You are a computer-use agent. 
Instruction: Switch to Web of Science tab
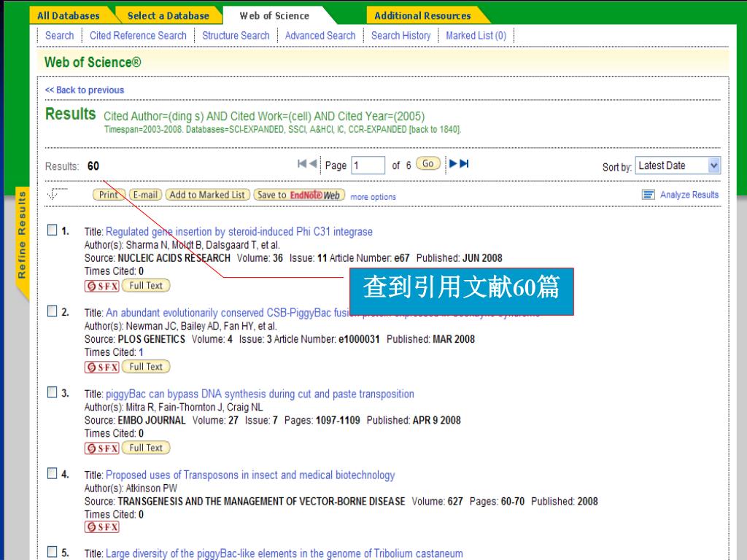[x=274, y=16]
